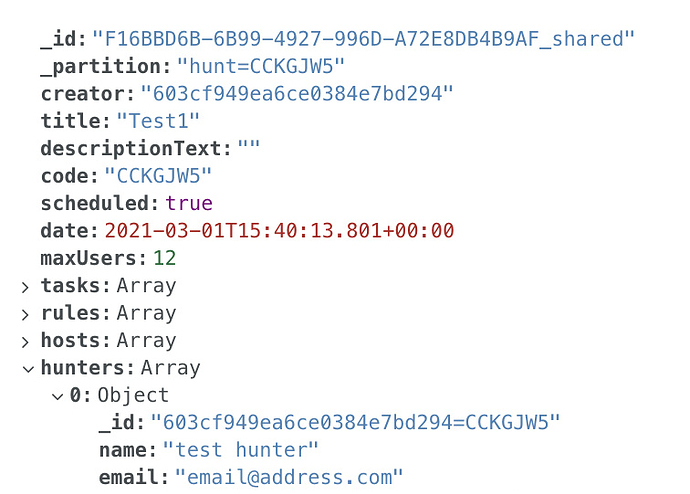Click the date timestamp value
This screenshot has height=494, width=690.
click(279, 231)
